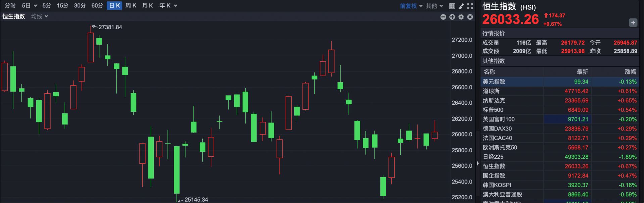
Task: Expand the 均线 moving average dropdown
Action: tap(39, 16)
